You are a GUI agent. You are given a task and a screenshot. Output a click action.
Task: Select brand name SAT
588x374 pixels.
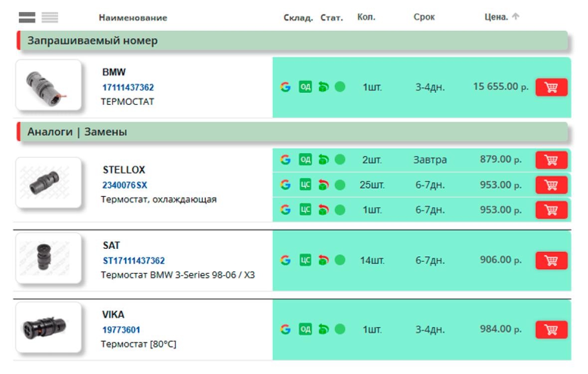pos(111,245)
